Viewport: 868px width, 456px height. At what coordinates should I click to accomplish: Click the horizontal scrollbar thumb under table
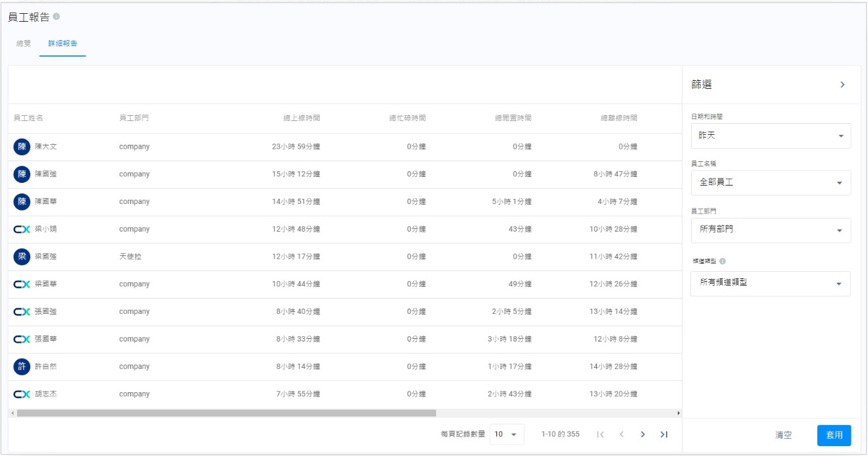point(226,413)
